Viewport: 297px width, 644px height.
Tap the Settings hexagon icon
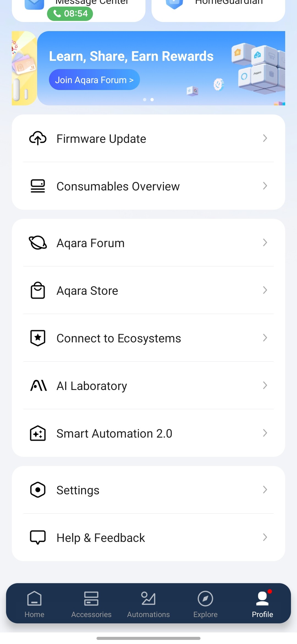click(x=38, y=490)
